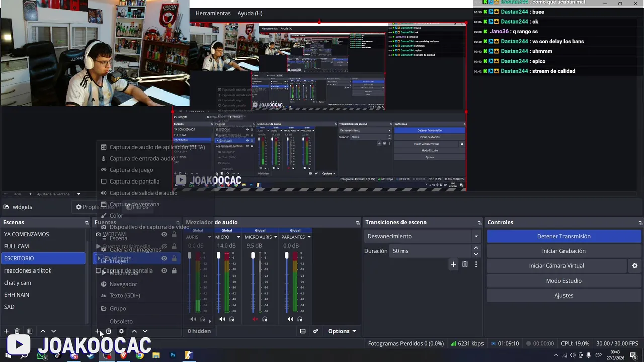Open Ajustes button in Controles
Screen dimensions: 644x362
[x=563, y=296]
